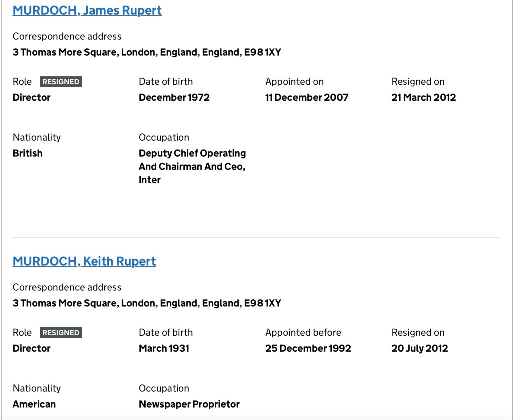Click the Director role under James Rupert
513x420 pixels.
(32, 97)
